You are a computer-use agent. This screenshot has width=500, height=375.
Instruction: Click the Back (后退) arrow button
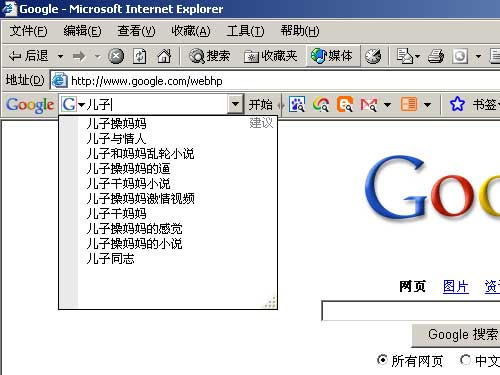29,56
